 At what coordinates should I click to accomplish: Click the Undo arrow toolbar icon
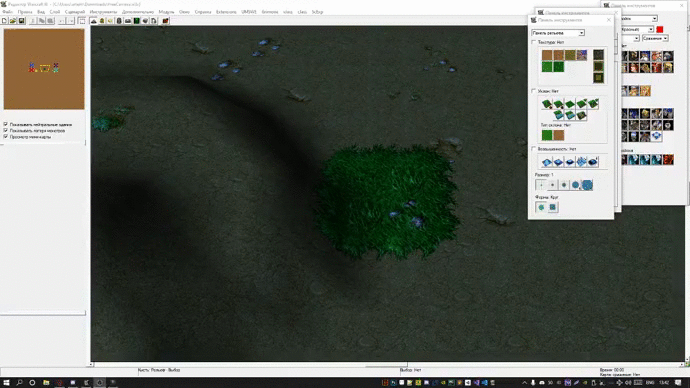[62, 21]
